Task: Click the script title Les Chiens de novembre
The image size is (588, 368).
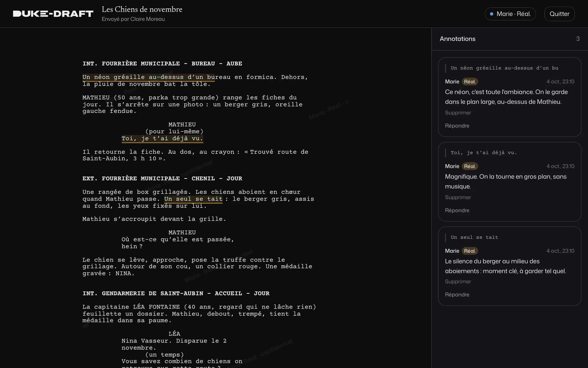Action: [142, 9]
